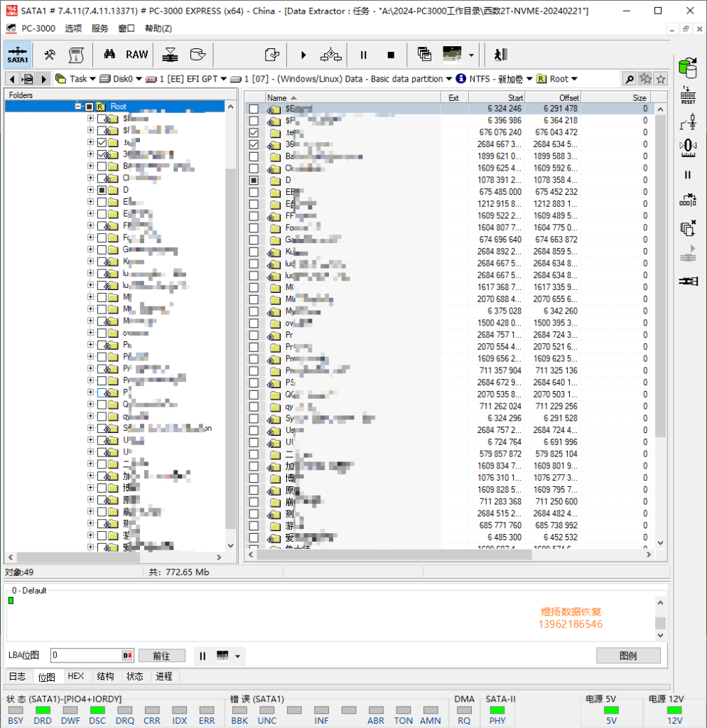Screen dimensions: 707x728
Task: Check the row with Start 6 396 986
Action: (x=254, y=121)
